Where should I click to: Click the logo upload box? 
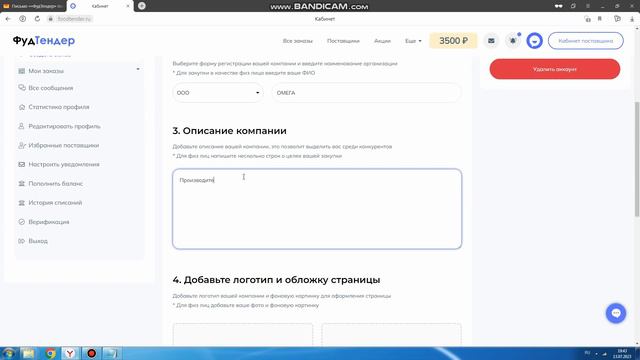point(243,334)
